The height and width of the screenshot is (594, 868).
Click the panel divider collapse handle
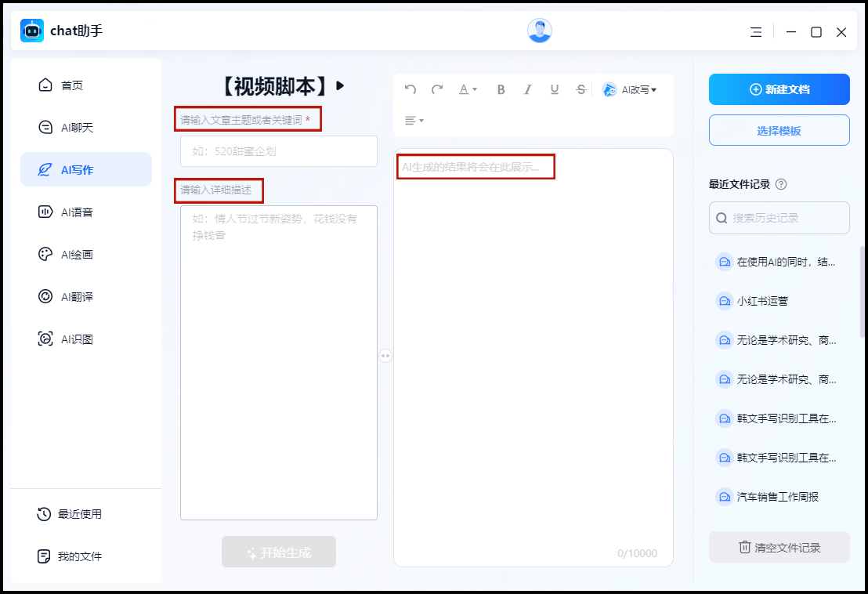[385, 356]
